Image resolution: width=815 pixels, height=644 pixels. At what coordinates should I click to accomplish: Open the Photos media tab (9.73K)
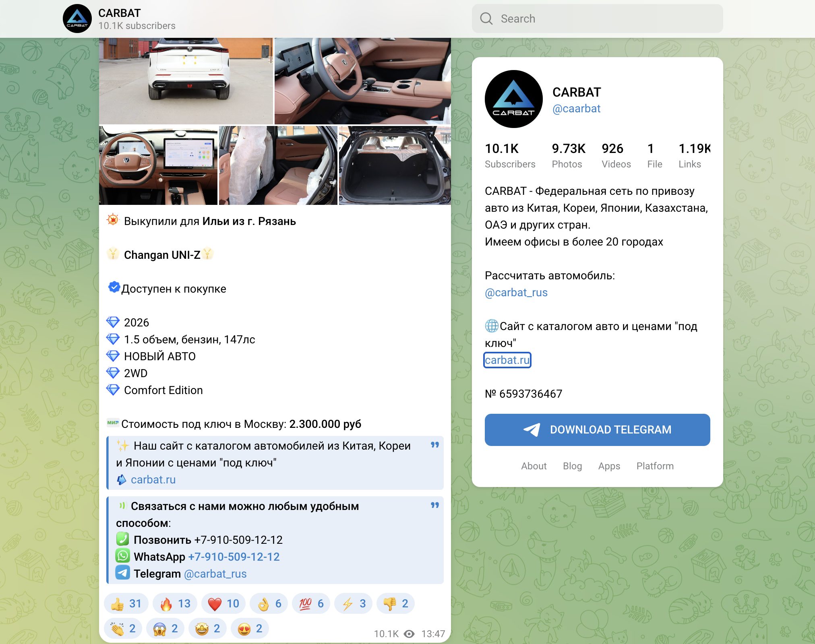569,155
